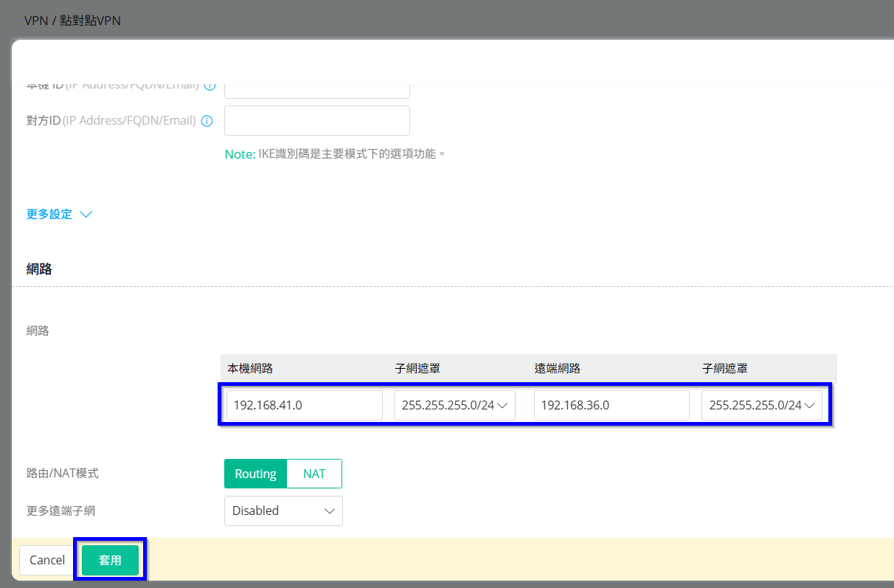Click the 遠端網路 column header

(x=557, y=368)
